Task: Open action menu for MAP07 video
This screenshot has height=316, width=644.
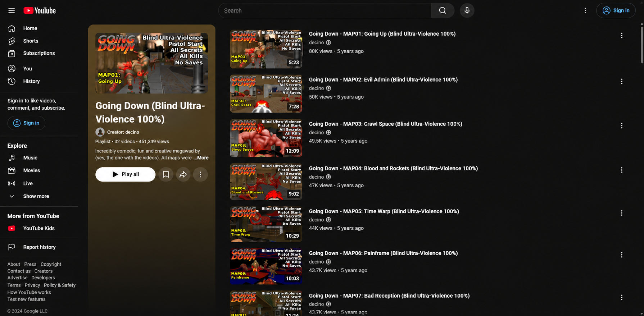Action: click(x=622, y=298)
